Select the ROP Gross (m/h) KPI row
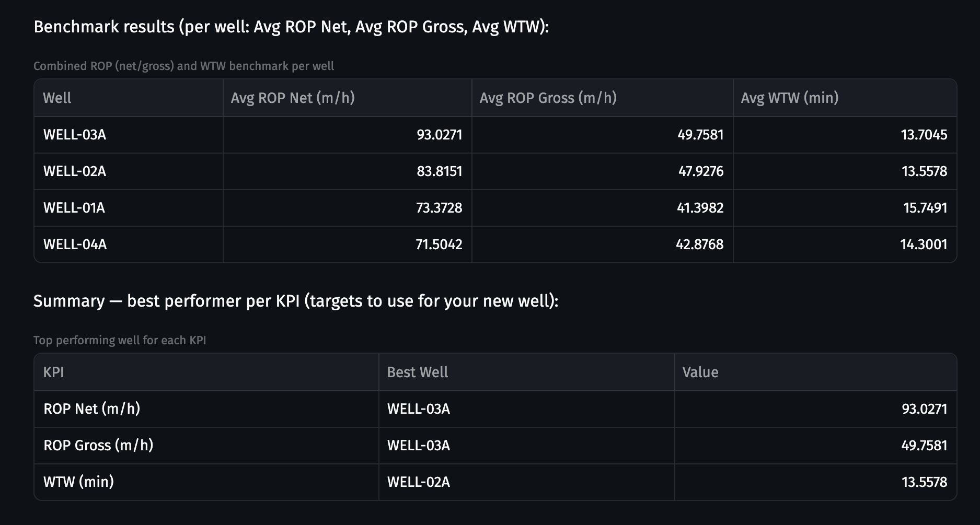Screen dimensions: 980x525 98,446
